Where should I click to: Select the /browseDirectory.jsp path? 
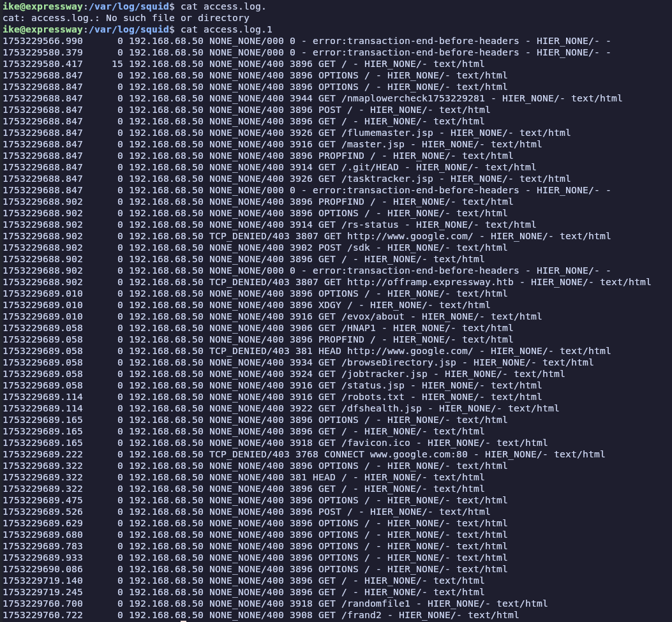[399, 362]
